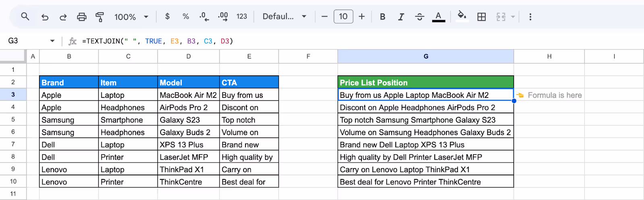Select cell containing XPS 13 Plus

(x=188, y=144)
